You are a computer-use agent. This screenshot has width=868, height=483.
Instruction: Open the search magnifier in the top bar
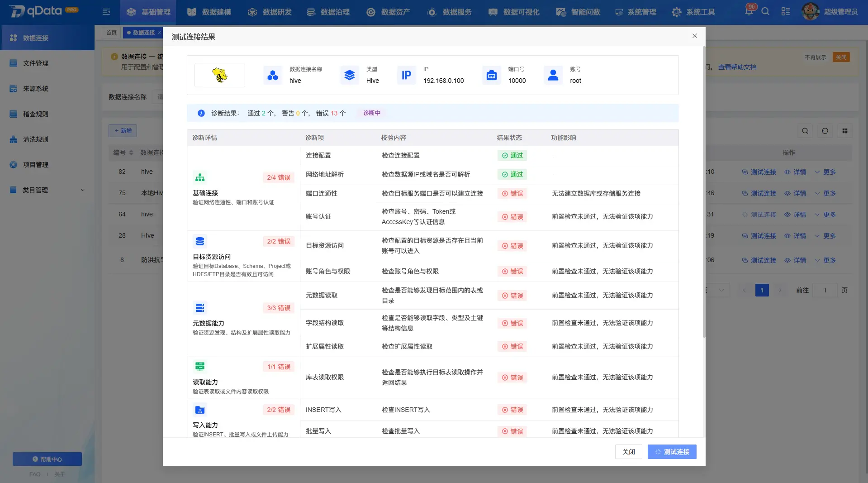[765, 11]
